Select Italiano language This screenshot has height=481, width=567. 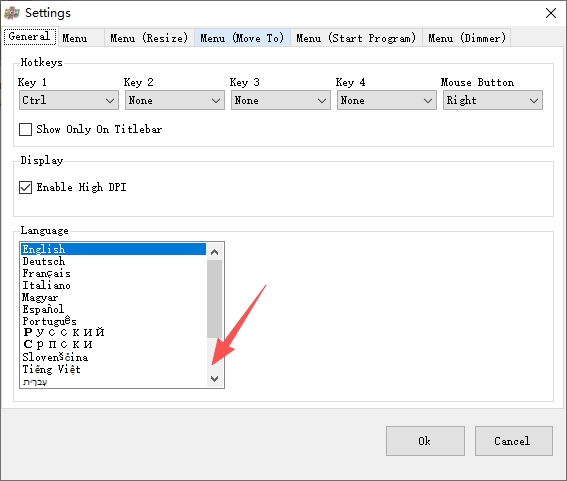[x=113, y=285]
